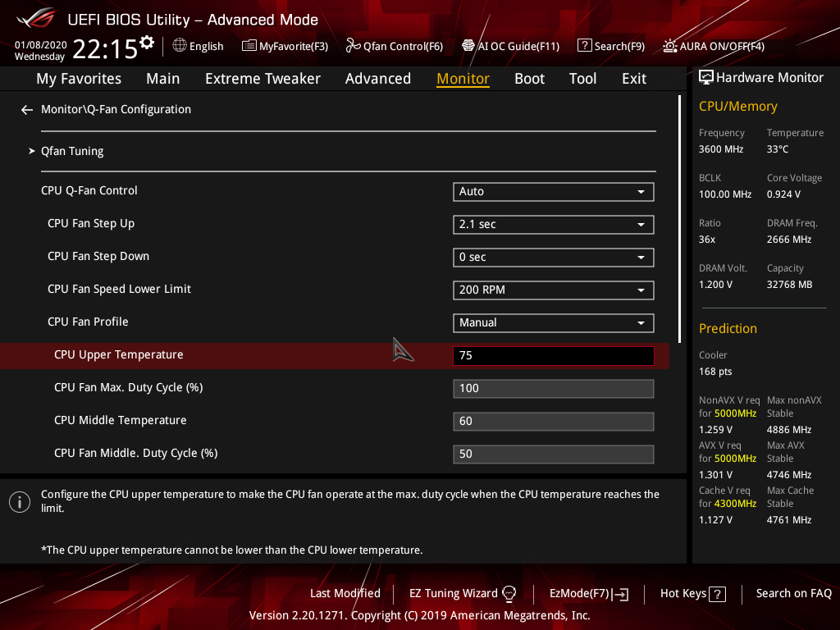This screenshot has height=630, width=840.
Task: Click the 01/08/2020 date display
Action: tap(41, 45)
